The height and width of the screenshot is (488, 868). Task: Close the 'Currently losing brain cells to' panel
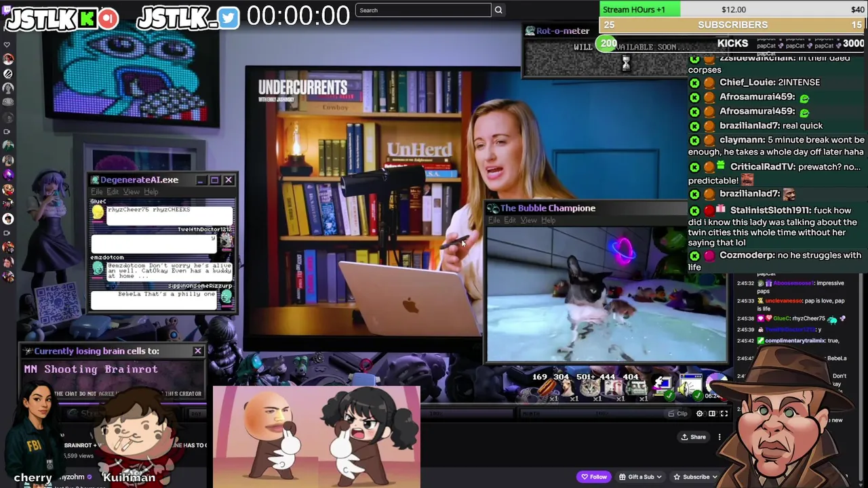[x=197, y=351]
